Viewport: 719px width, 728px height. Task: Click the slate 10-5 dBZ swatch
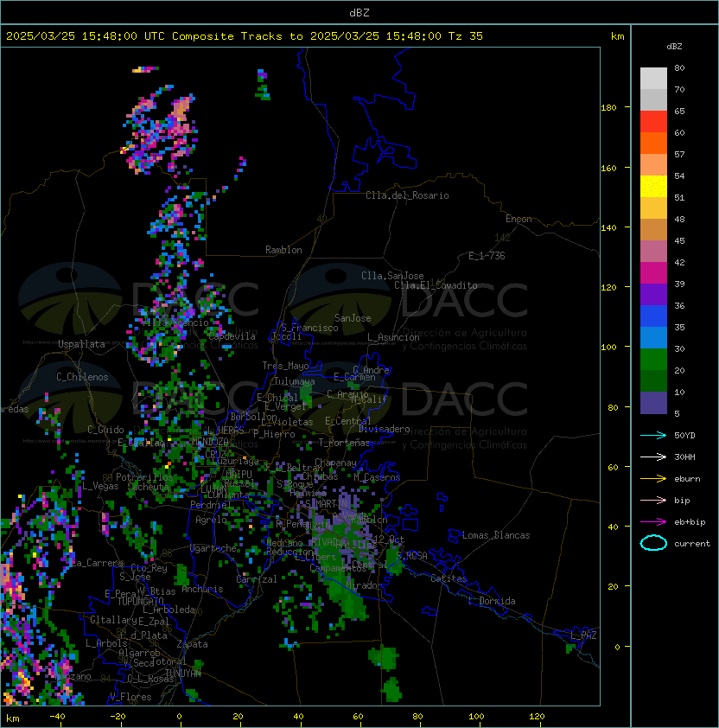click(653, 403)
